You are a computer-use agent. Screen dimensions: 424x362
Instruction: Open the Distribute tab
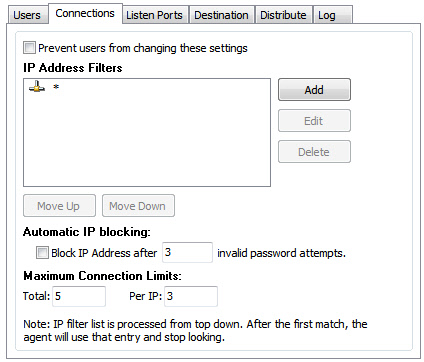coord(283,15)
